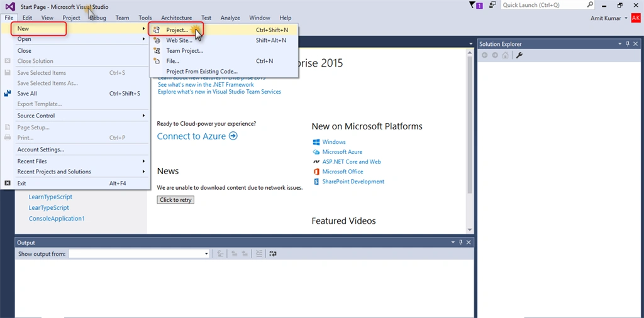Viewport: 644px width, 318px height.
Task: Click the Save All disk icon
Action: 8,94
